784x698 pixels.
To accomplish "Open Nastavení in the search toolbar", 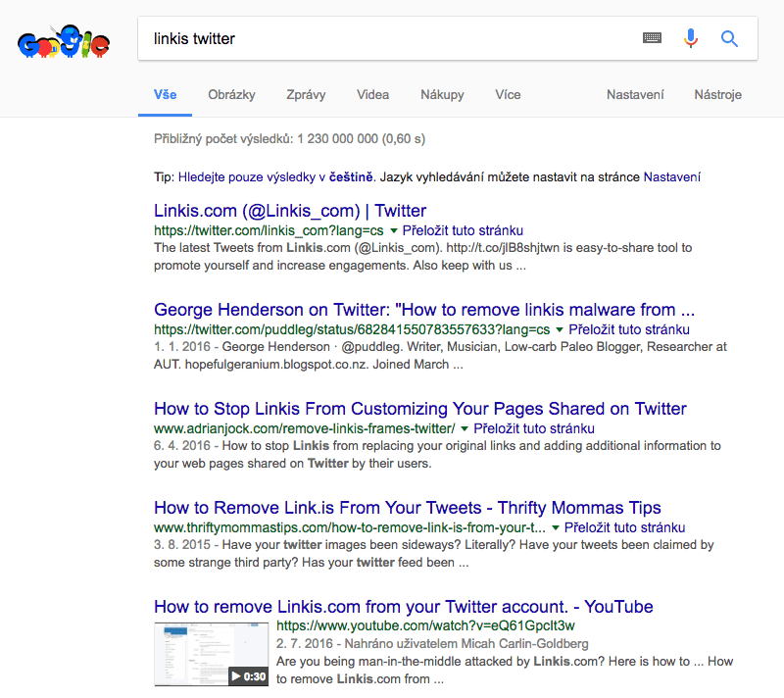I will tap(635, 95).
